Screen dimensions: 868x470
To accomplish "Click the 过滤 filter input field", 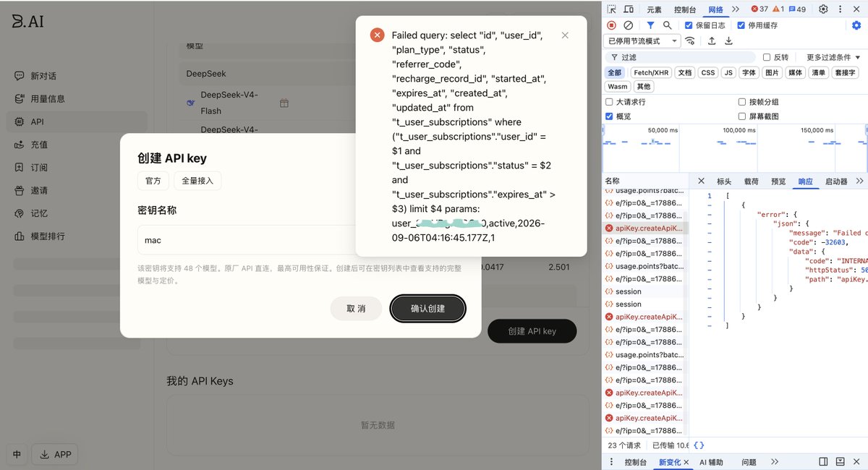I will tap(681, 57).
